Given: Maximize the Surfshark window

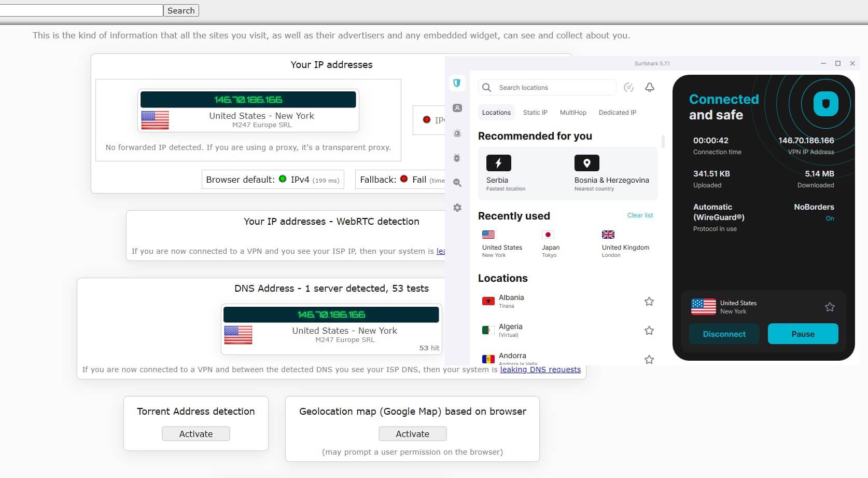Looking at the screenshot, I should 838,63.
